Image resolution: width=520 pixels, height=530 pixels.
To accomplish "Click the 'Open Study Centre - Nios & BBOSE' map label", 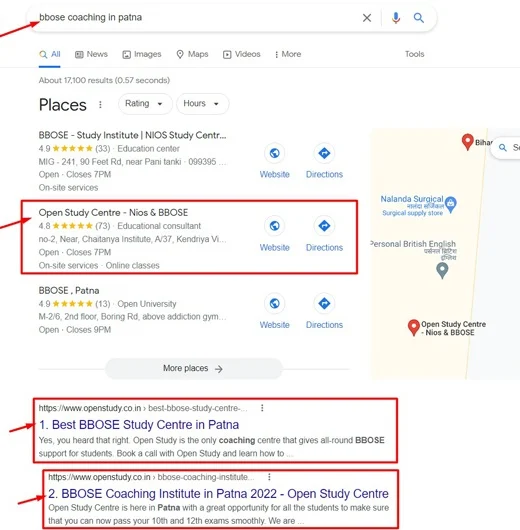I will pyautogui.click(x=453, y=328).
